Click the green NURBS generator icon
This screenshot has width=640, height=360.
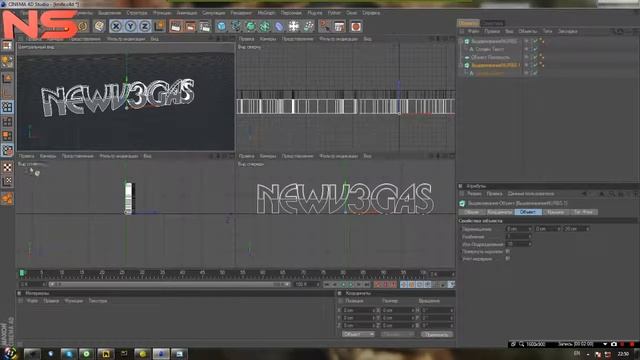(250, 27)
